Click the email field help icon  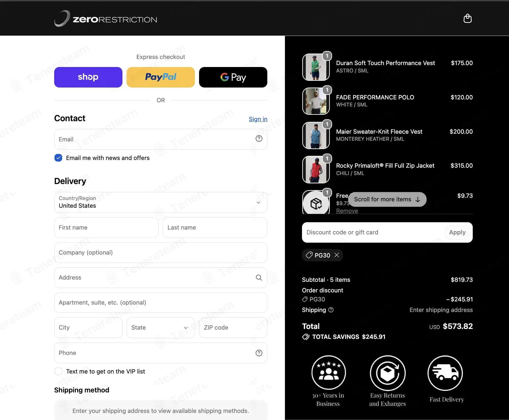pyautogui.click(x=259, y=139)
